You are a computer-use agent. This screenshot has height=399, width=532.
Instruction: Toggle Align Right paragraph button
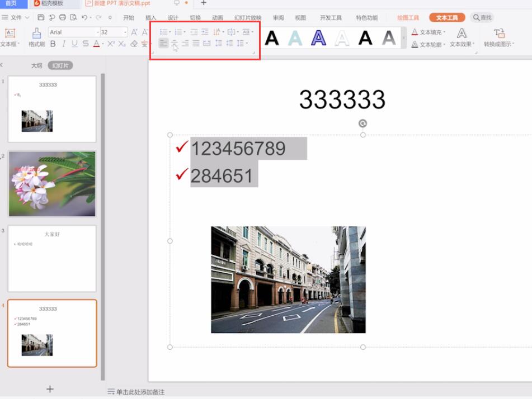pyautogui.click(x=185, y=44)
